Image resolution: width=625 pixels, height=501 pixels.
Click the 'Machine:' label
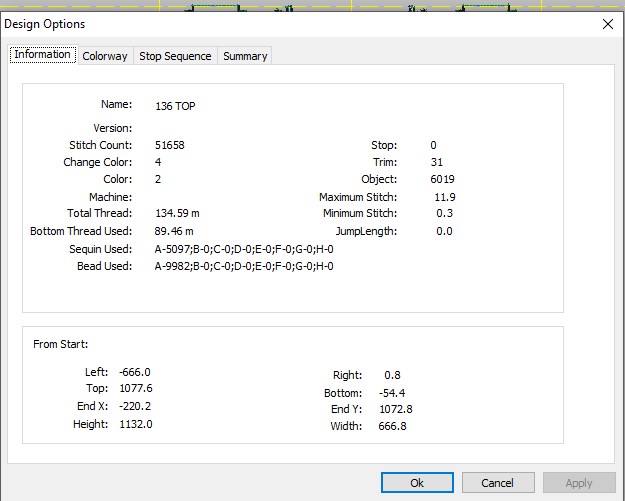(x=110, y=197)
